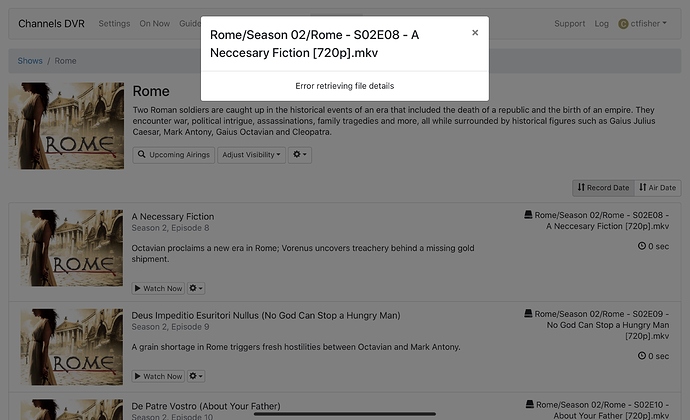Click Upcoming Airings search button
Screen dimensions: 690x420
point(173,155)
